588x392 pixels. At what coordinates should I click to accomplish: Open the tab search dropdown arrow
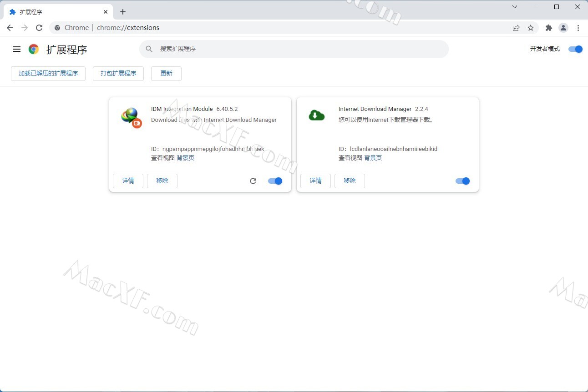click(515, 7)
